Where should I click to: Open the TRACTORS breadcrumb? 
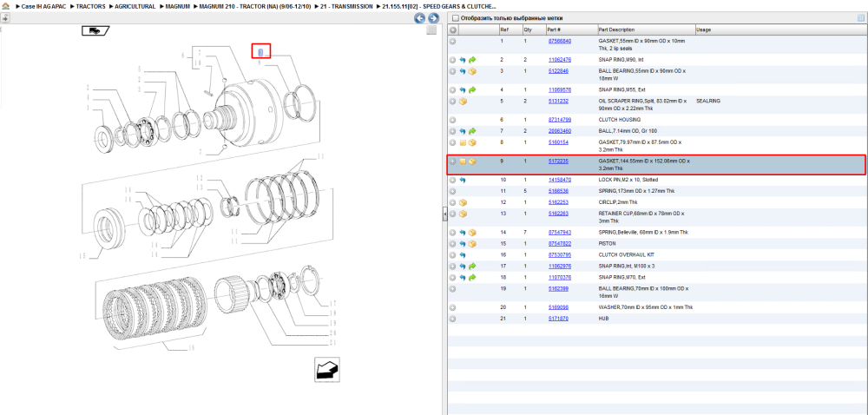point(89,6)
